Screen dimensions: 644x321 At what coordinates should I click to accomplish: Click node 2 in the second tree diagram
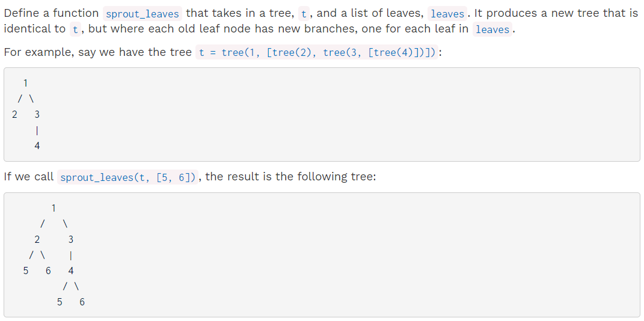(x=37, y=239)
